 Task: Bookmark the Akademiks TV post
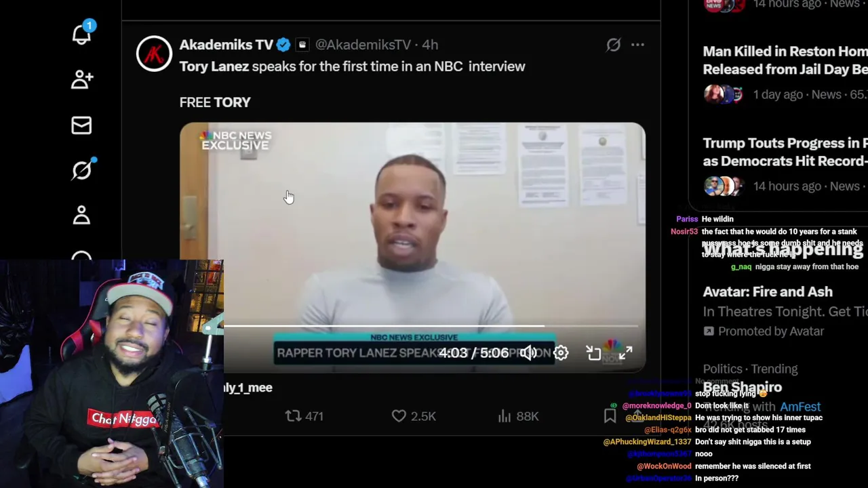coord(610,416)
